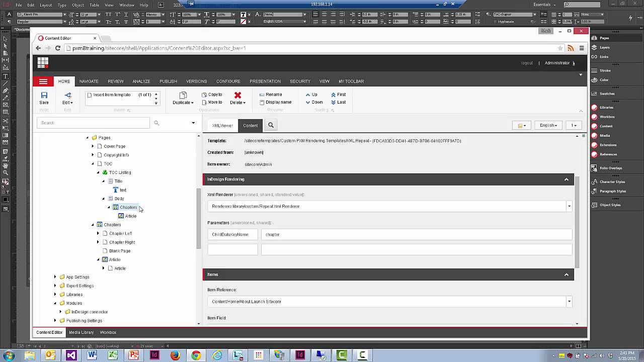Click the ChildDataKeyName parameter field
This screenshot has height=362, width=644.
[x=232, y=234]
